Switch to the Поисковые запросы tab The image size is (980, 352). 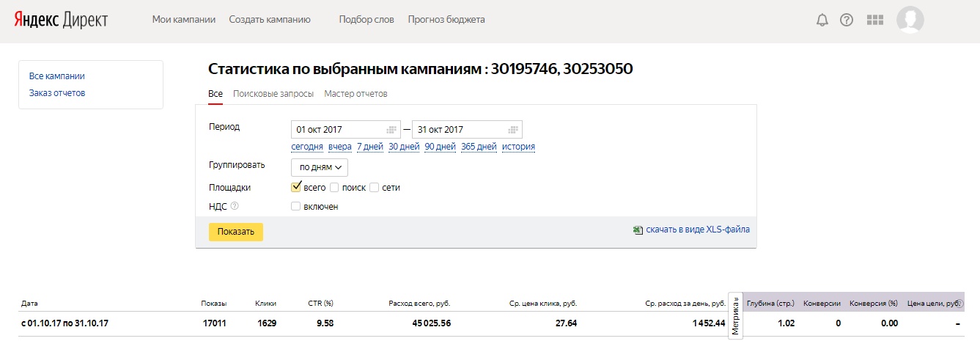pos(273,94)
